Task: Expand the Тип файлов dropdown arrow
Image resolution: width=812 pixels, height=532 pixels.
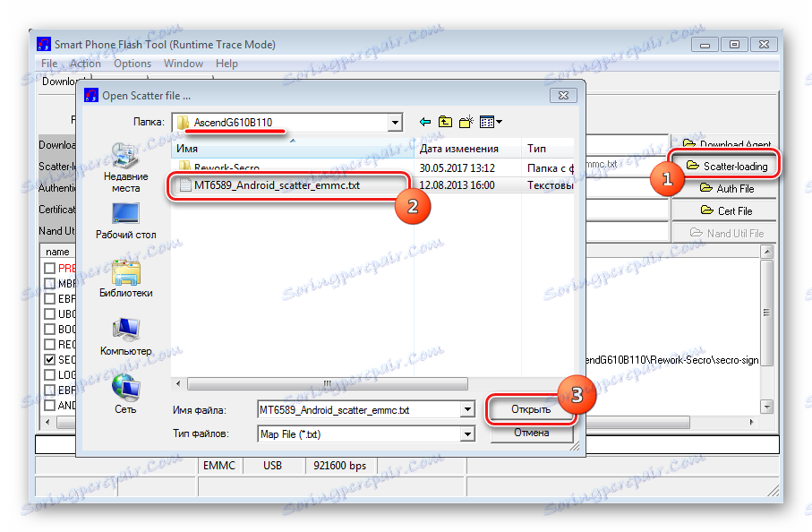Action: pyautogui.click(x=467, y=433)
